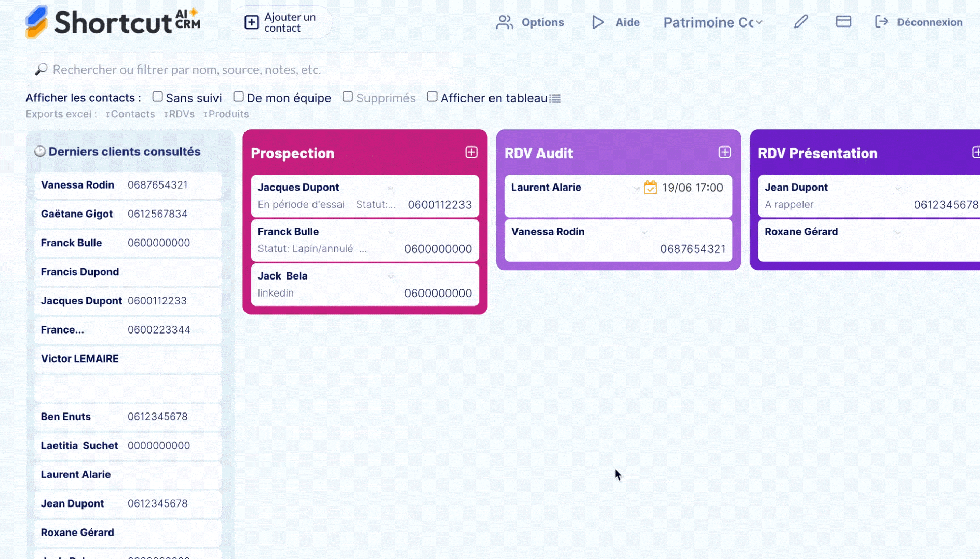Click the plus icon in Prospection column
This screenshot has height=559, width=980.
(x=471, y=152)
